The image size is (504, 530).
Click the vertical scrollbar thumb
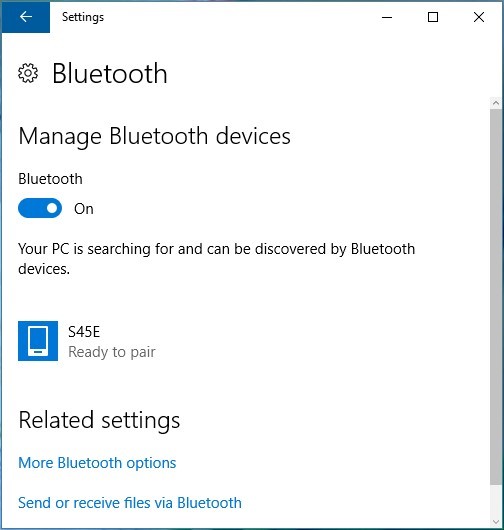point(496,297)
